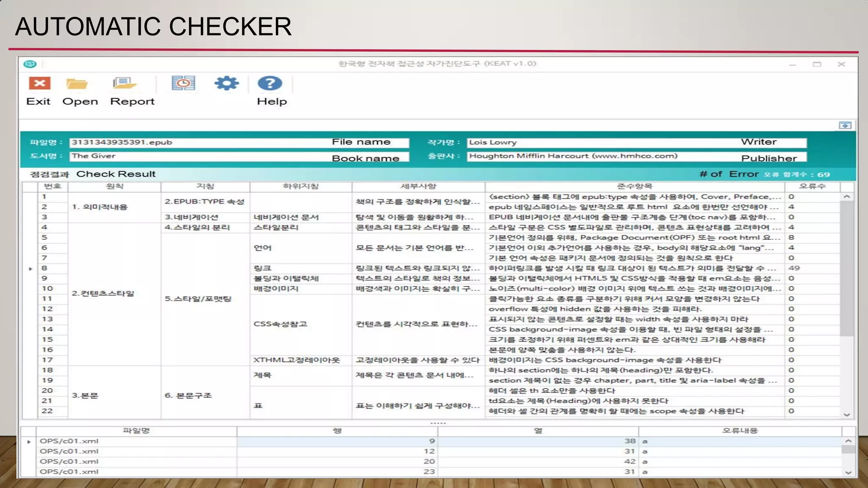Viewport: 868px width, 488px height.
Task: Select the 4.스타일의 분리 guideline cell
Action: click(205, 227)
